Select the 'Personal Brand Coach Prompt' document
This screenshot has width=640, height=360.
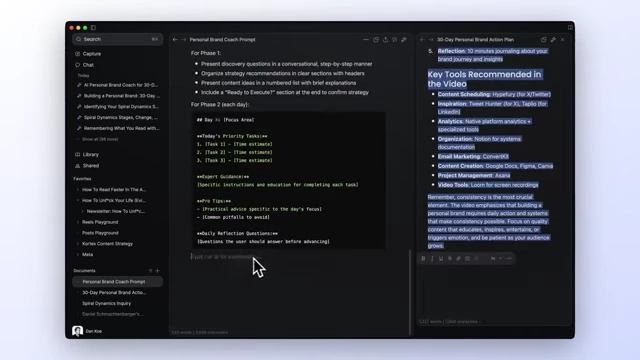point(118,282)
